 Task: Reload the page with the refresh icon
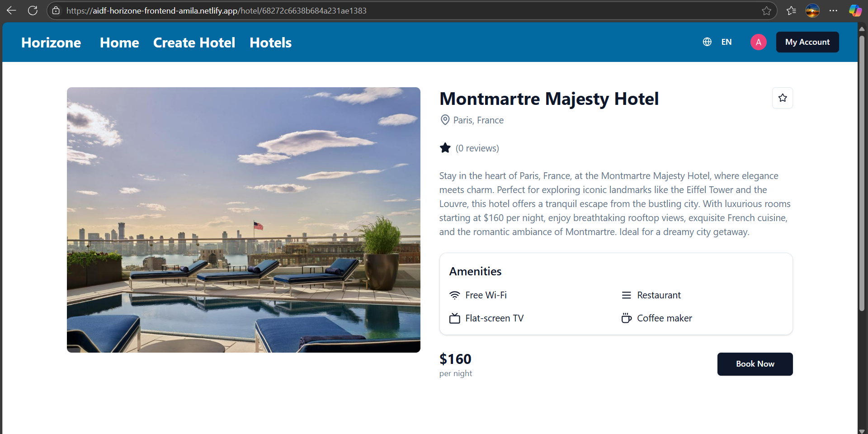tap(33, 10)
